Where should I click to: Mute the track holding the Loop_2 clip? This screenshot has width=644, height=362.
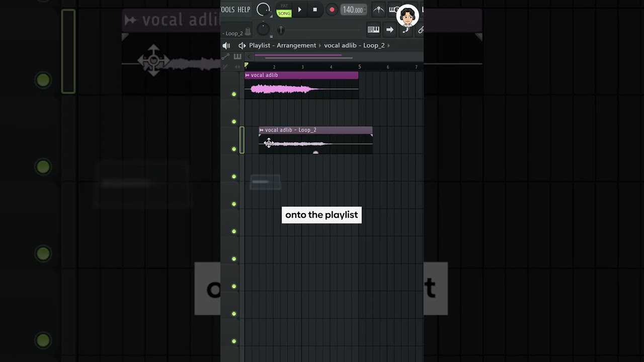234,149
